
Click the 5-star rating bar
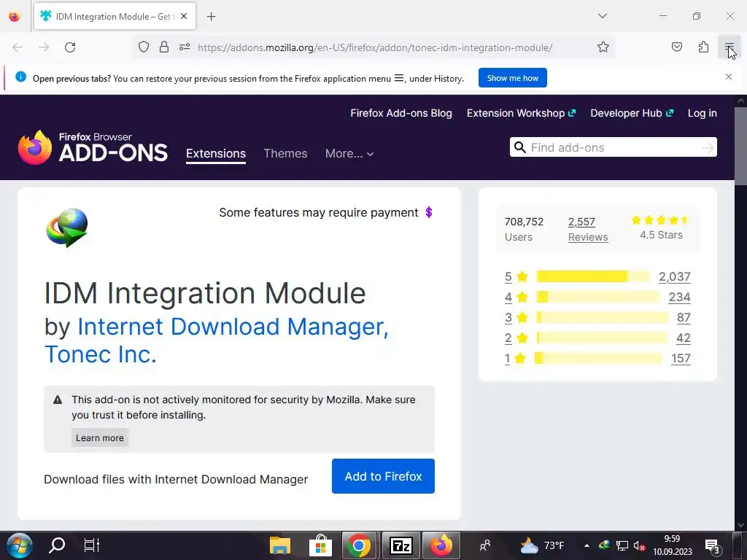coord(592,276)
